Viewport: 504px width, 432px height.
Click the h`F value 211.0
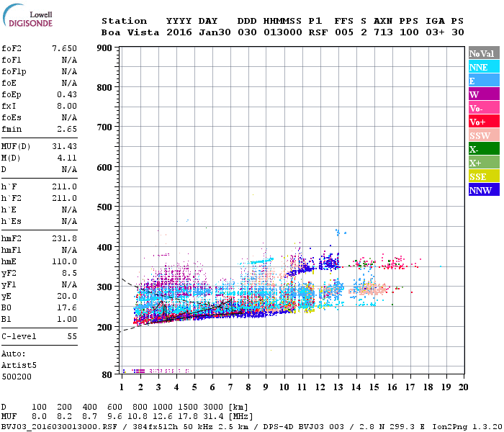point(64,186)
